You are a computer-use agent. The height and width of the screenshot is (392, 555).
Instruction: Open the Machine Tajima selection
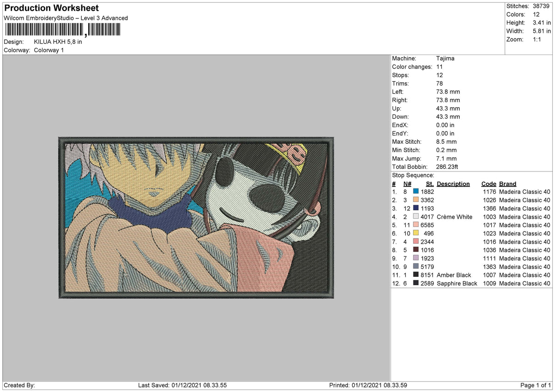pos(445,58)
